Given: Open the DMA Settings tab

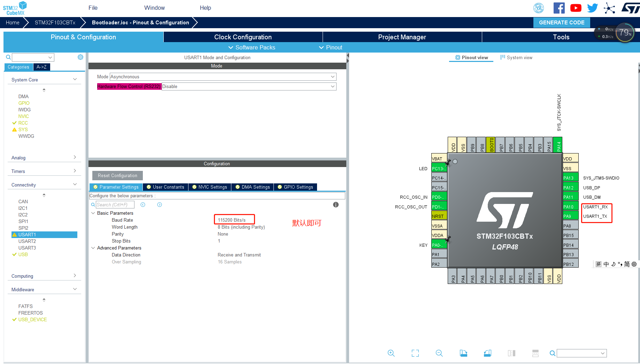Looking at the screenshot, I should (x=253, y=187).
